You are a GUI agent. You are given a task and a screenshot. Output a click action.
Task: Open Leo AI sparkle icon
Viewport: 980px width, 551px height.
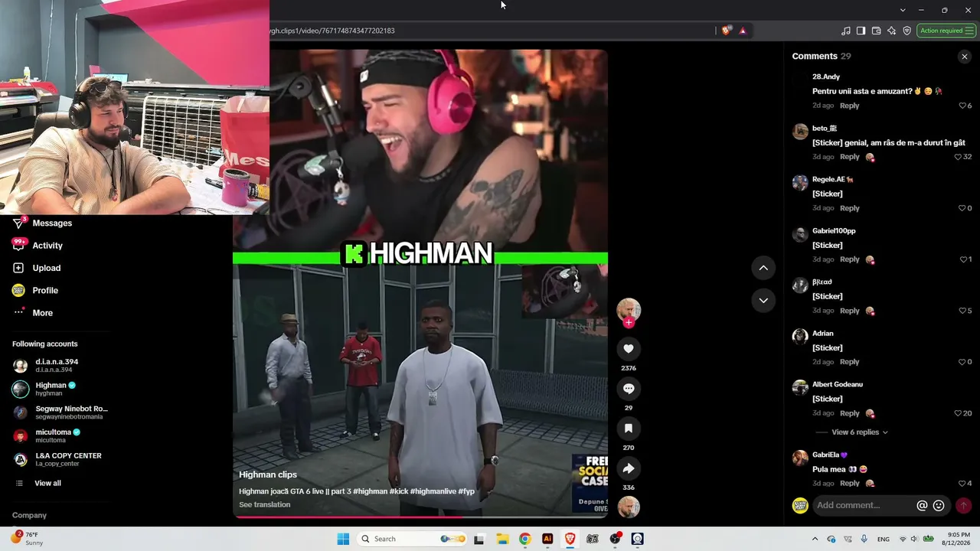892,31
